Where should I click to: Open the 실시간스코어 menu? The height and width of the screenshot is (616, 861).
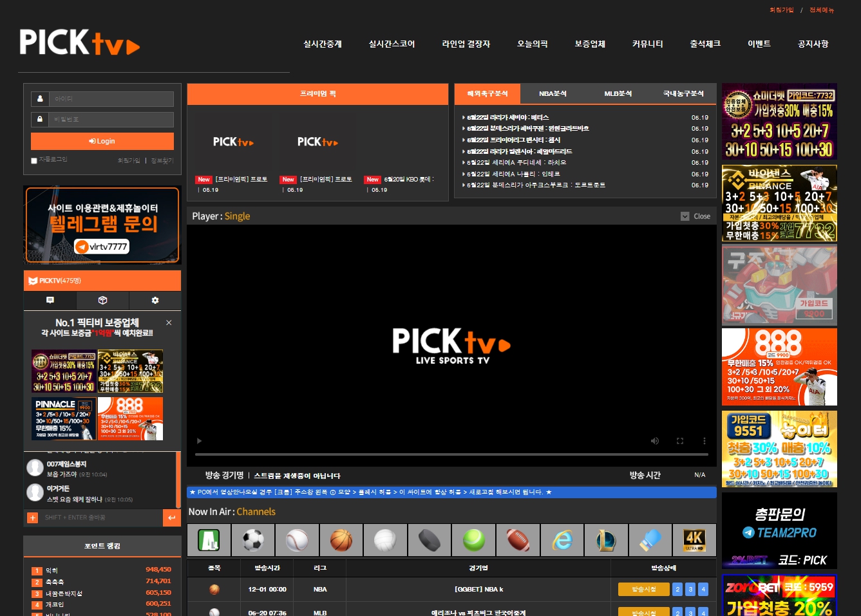(392, 44)
